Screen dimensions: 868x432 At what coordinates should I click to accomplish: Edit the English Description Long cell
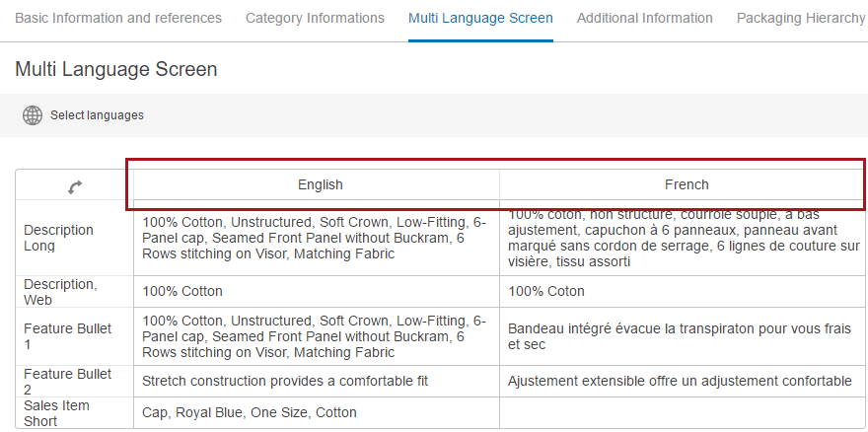tap(317, 238)
